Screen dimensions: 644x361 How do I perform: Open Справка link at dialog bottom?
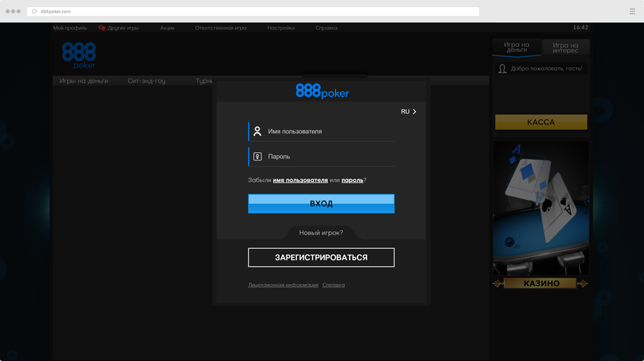pyautogui.click(x=334, y=285)
